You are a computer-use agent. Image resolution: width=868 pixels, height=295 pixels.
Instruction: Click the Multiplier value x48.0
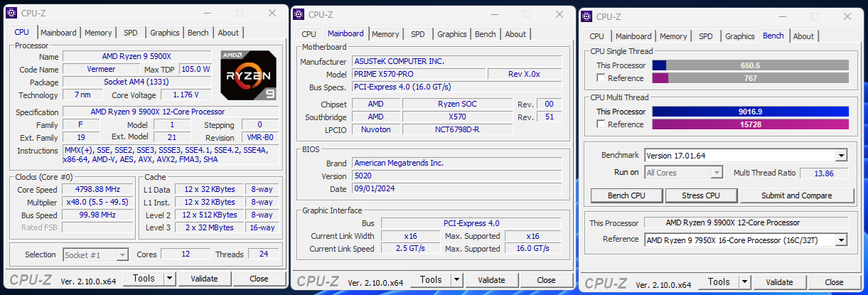99,202
